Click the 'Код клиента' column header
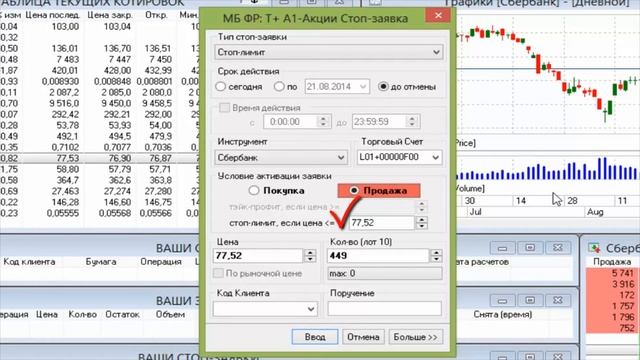 (x=29, y=262)
